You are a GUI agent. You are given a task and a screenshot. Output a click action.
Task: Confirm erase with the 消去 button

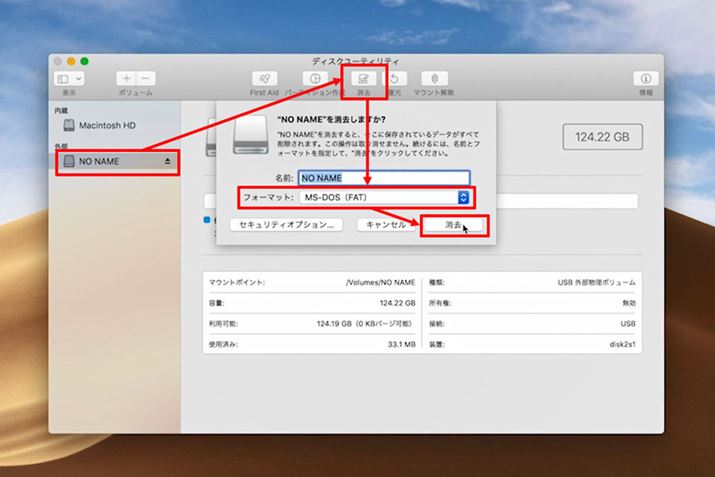tap(453, 225)
